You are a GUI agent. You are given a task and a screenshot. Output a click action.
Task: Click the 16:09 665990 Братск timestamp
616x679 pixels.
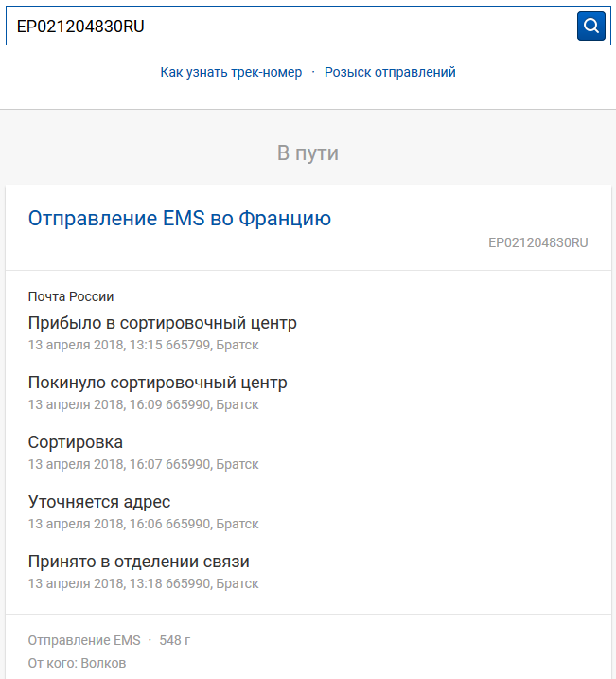[x=143, y=404]
